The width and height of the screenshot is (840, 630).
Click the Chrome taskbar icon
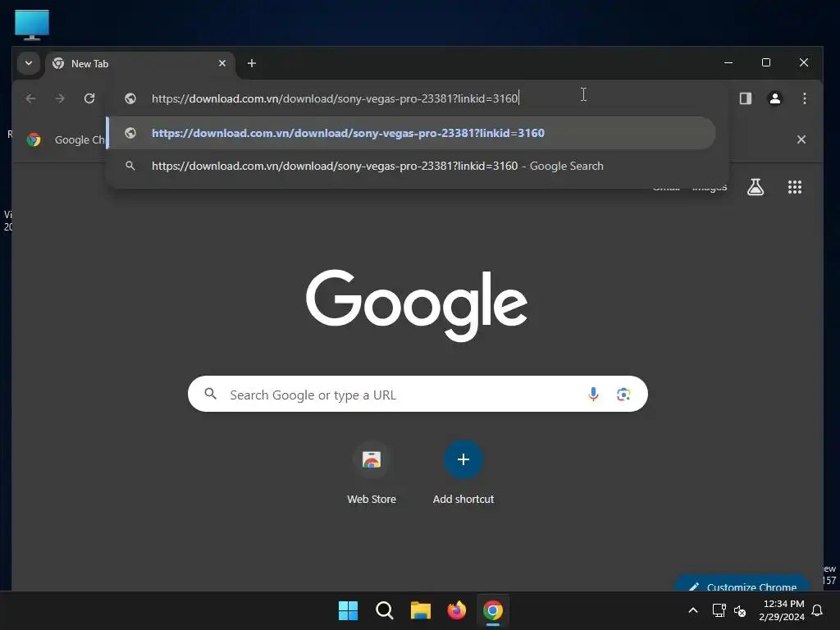493,610
